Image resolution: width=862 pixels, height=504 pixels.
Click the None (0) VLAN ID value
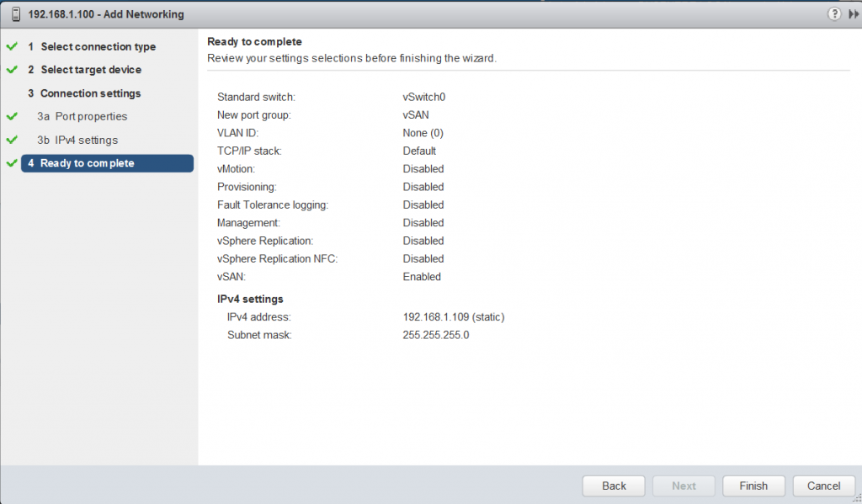[x=423, y=133]
